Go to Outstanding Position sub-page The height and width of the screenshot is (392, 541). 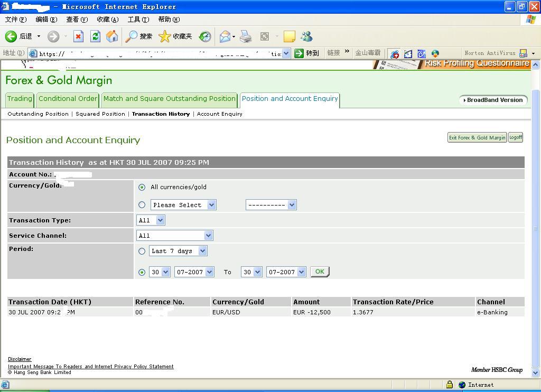click(x=38, y=114)
